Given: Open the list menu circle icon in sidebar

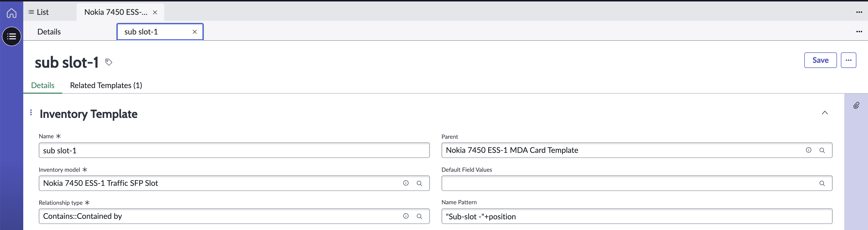Looking at the screenshot, I should click(x=12, y=36).
